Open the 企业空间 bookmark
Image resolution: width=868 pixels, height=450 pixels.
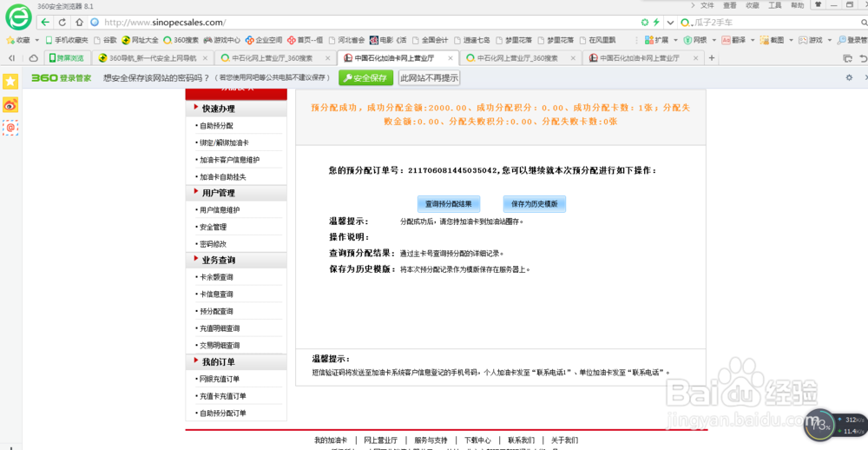coord(264,40)
